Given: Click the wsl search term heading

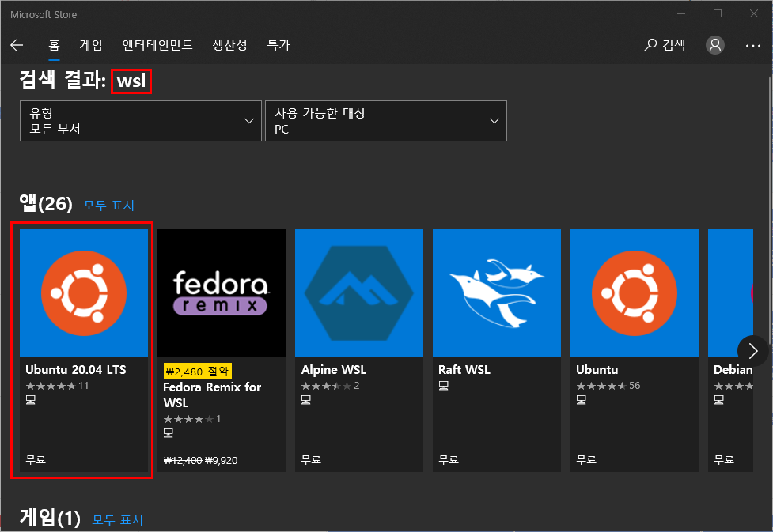Looking at the screenshot, I should coord(131,81).
